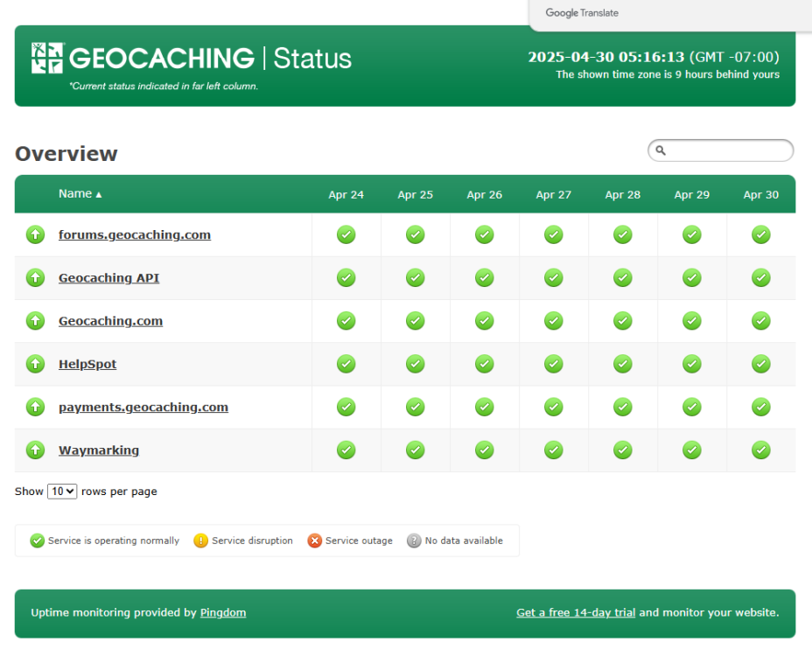Screen dimensions: 812x656
Task: Click the Geocaching logo icon in header
Action: [47, 58]
